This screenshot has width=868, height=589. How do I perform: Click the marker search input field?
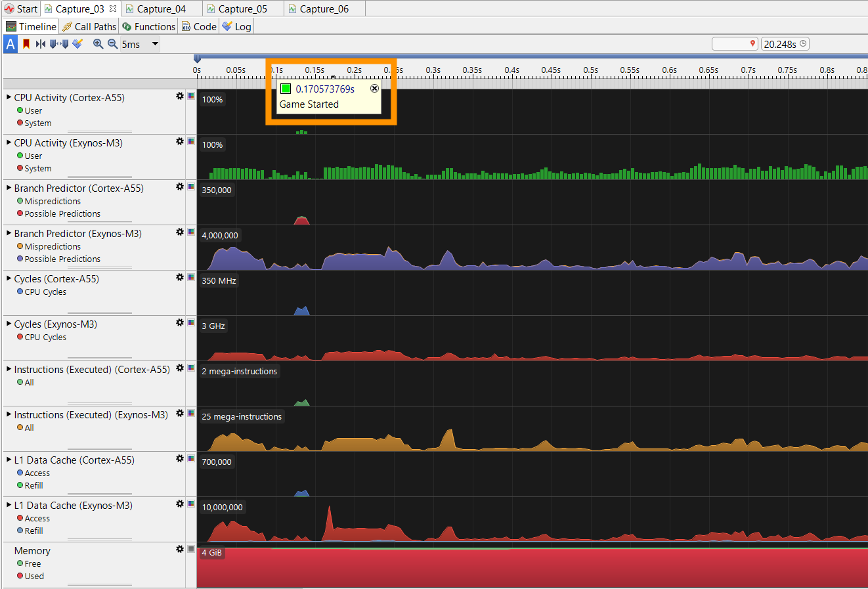(735, 44)
